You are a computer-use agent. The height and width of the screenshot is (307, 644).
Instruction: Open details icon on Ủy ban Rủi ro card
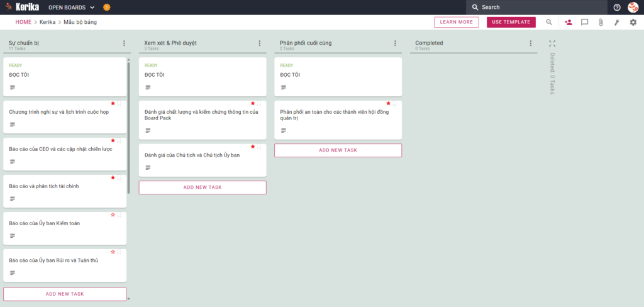click(13, 273)
